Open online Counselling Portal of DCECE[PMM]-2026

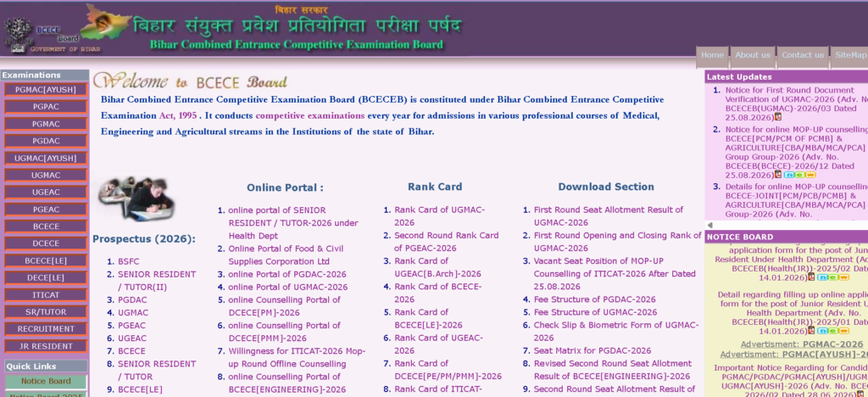coord(284,332)
